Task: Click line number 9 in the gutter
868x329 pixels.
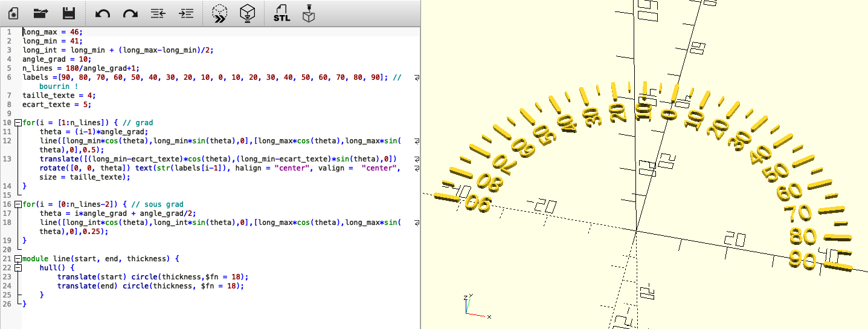Action: coord(10,114)
